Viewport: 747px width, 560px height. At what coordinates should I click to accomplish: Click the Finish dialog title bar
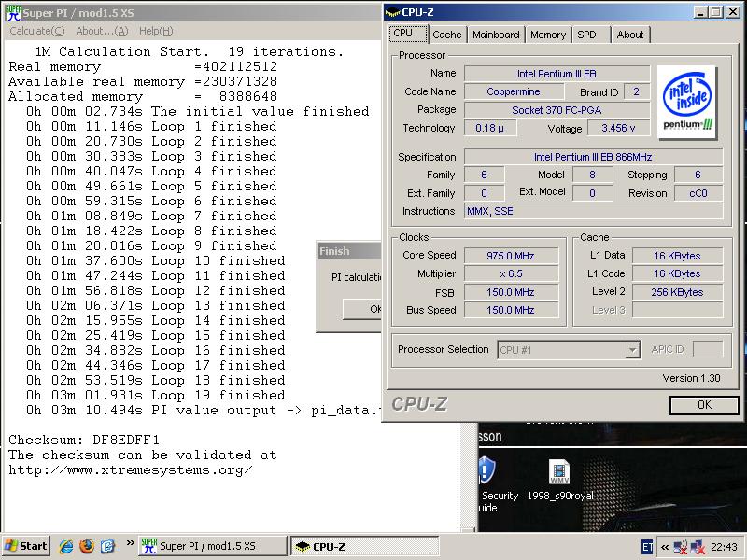pos(349,251)
